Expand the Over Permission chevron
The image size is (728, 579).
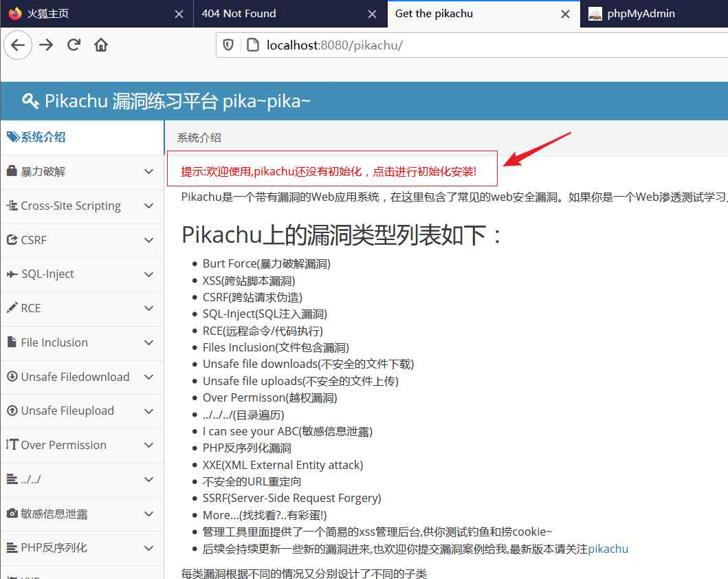click(x=148, y=446)
